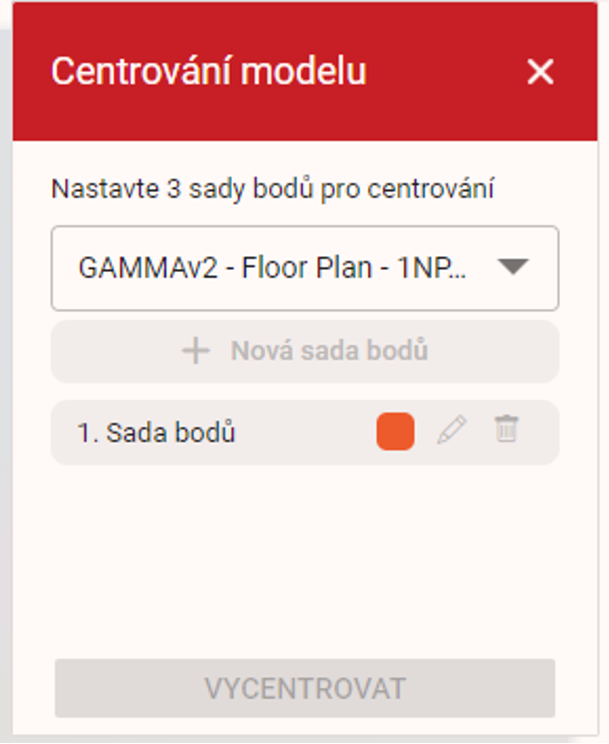Open the orange color swatch of 1. Sada bodů
This screenshot has height=744, width=609.
pos(395,432)
